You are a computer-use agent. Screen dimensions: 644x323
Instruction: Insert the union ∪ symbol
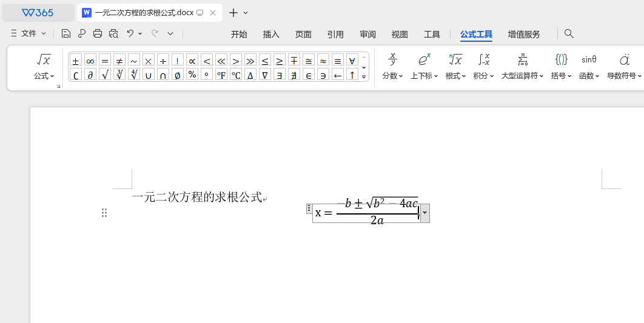149,75
